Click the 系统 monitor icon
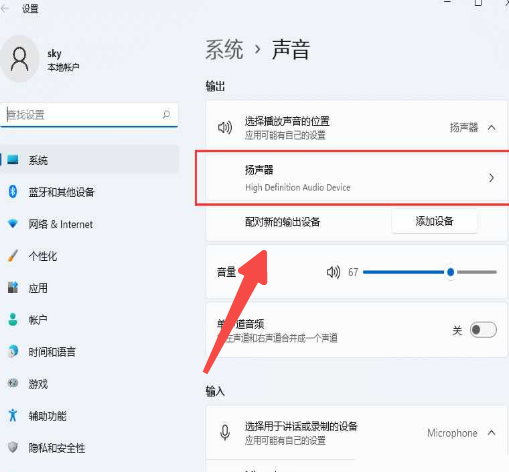Image resolution: width=509 pixels, height=472 pixels. pos(13,160)
